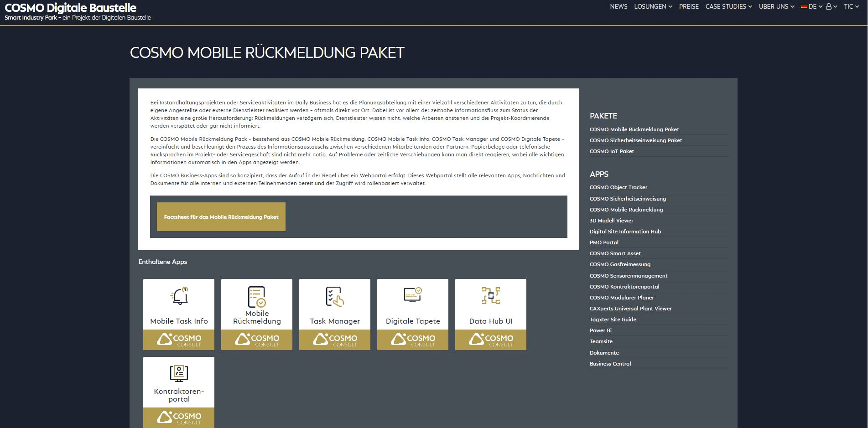
Task: Expand the ÜBER UNS dropdown menu
Action: (x=776, y=6)
